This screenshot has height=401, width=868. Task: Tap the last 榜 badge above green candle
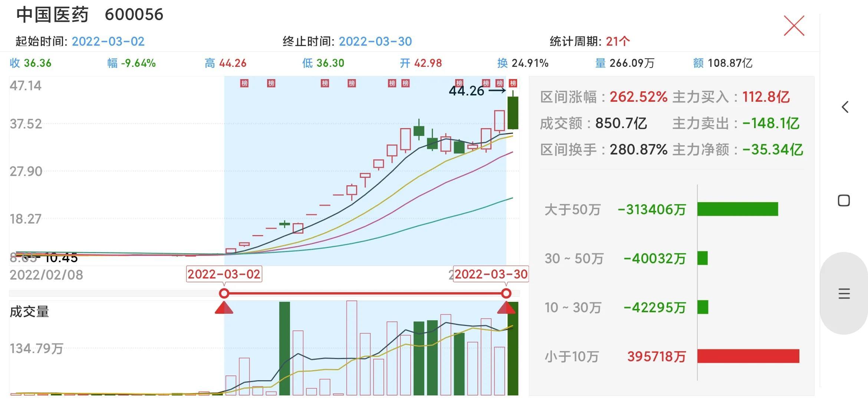coord(513,83)
